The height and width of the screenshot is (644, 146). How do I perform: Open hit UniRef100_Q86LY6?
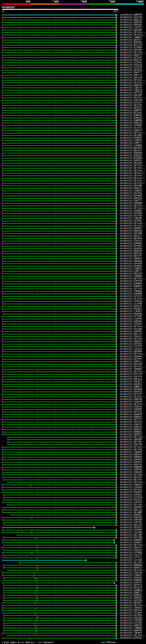click(131, 20)
